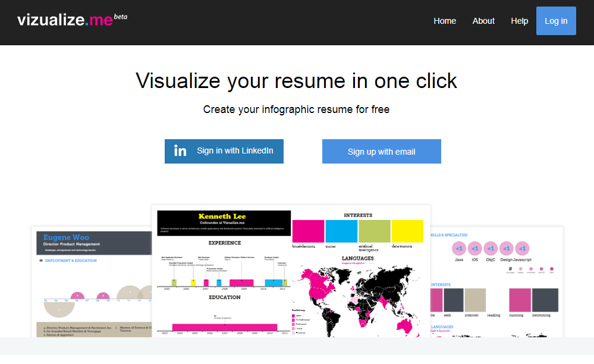594x364 pixels.
Task: Open the About page
Action: point(483,21)
